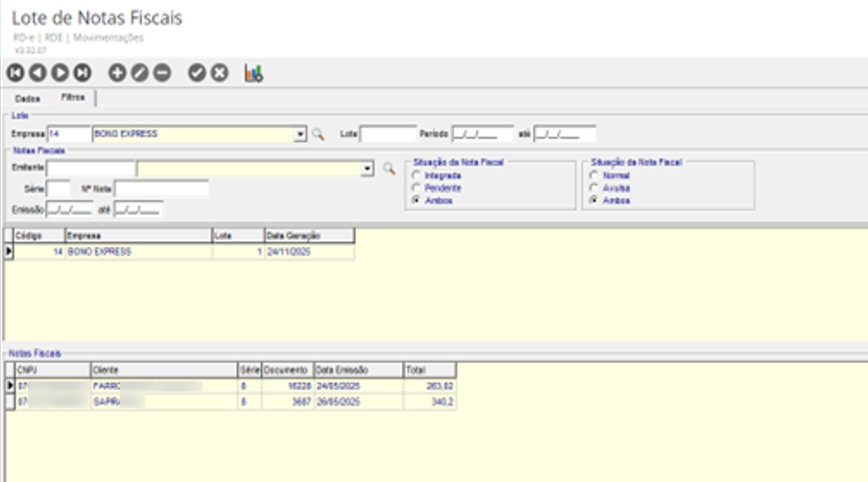Click the total value 263,02 cell
This screenshot has width=868, height=482.
pyautogui.click(x=430, y=386)
